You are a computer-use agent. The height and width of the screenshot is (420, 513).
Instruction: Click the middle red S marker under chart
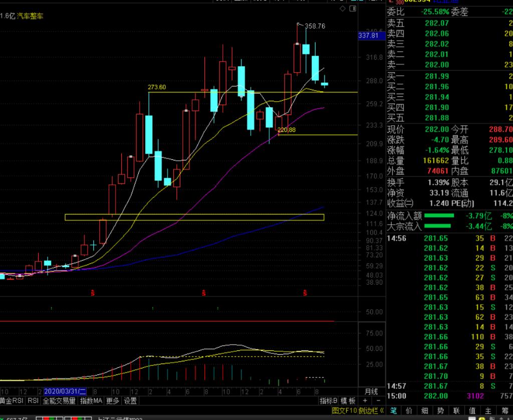pyautogui.click(x=204, y=293)
